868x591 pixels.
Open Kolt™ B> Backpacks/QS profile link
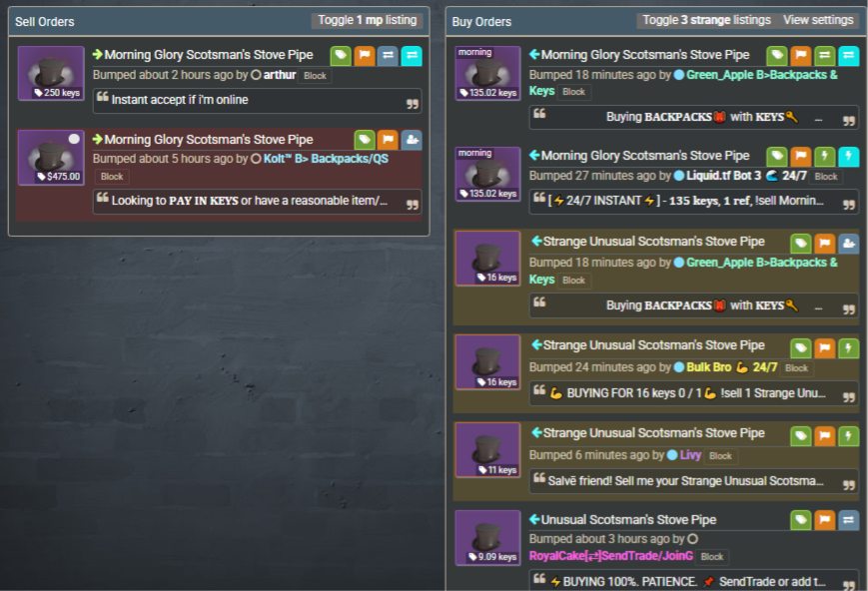coord(326,159)
